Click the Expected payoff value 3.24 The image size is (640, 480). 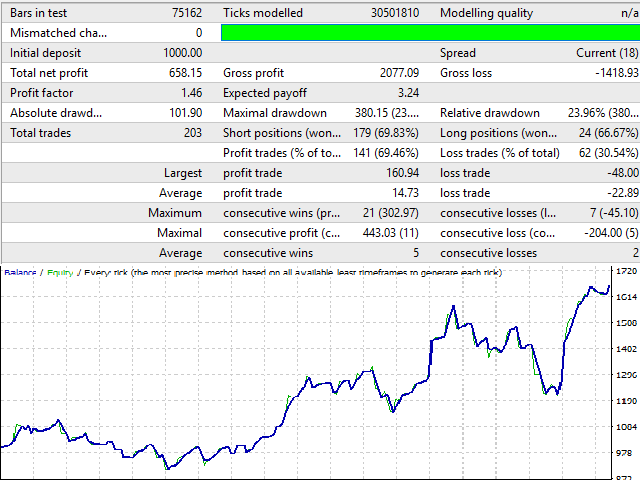[x=405, y=93]
